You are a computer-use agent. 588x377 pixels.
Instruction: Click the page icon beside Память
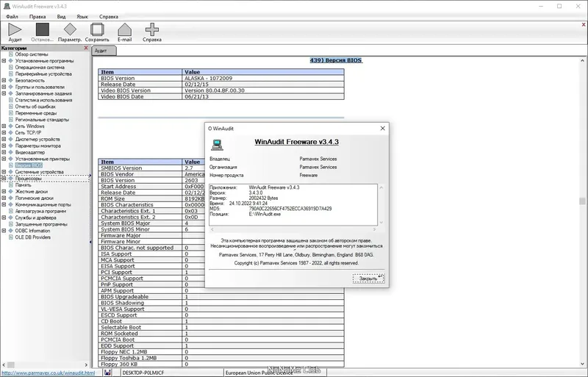11,185
